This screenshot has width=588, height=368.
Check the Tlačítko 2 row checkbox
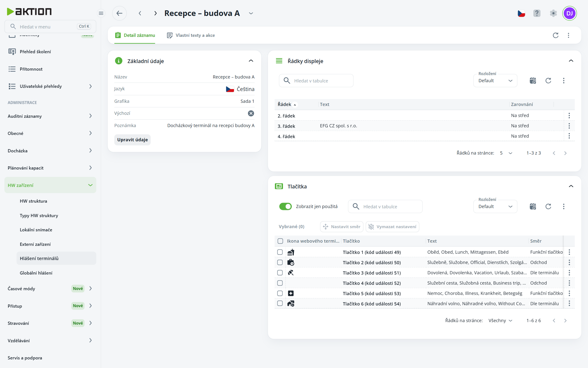[280, 262]
